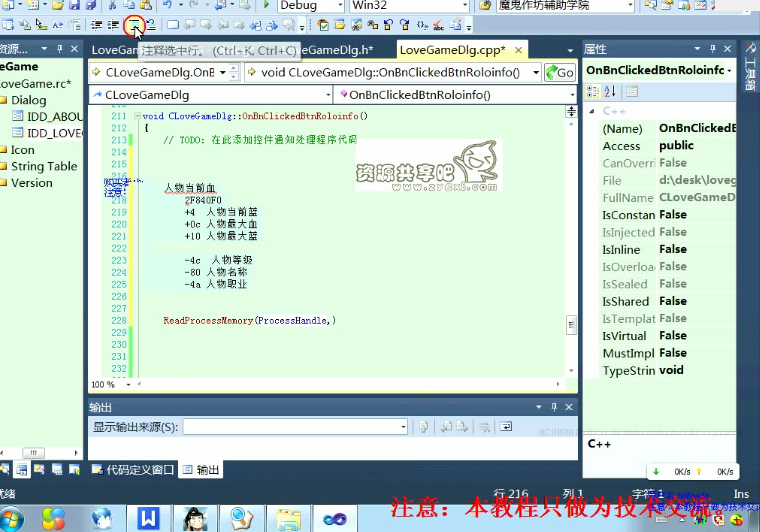This screenshot has width=760, height=532.
Task: Click the Go navigation button
Action: coord(560,73)
